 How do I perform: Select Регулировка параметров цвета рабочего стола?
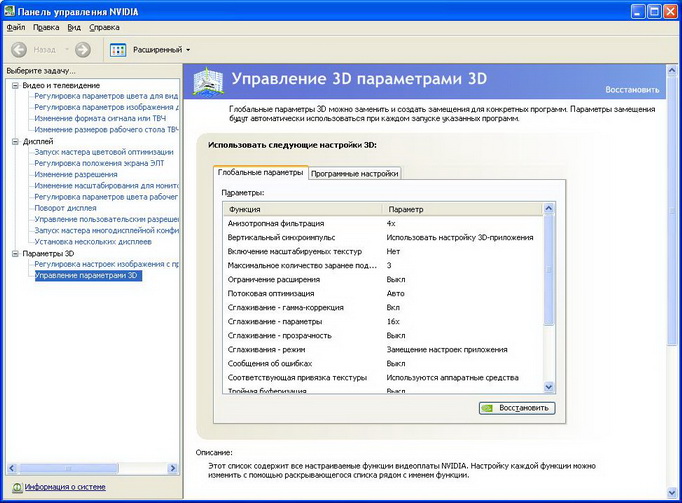tap(106, 197)
